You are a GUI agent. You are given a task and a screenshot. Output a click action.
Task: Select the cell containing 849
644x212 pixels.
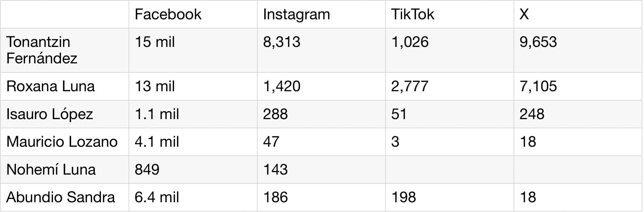pyautogui.click(x=193, y=170)
